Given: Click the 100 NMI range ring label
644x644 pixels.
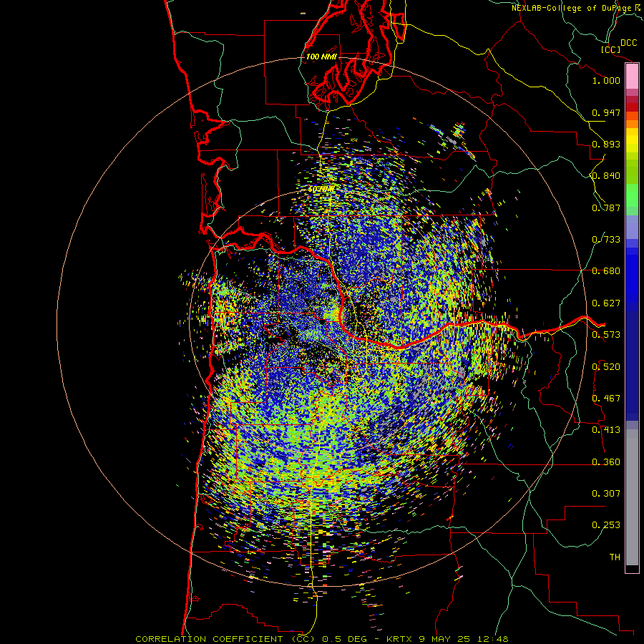Looking at the screenshot, I should (x=321, y=57).
